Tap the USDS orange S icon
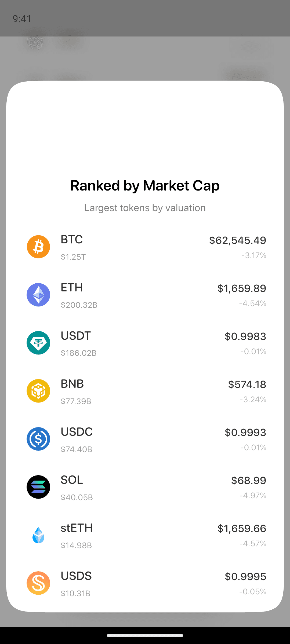The image size is (290, 644). click(x=38, y=583)
